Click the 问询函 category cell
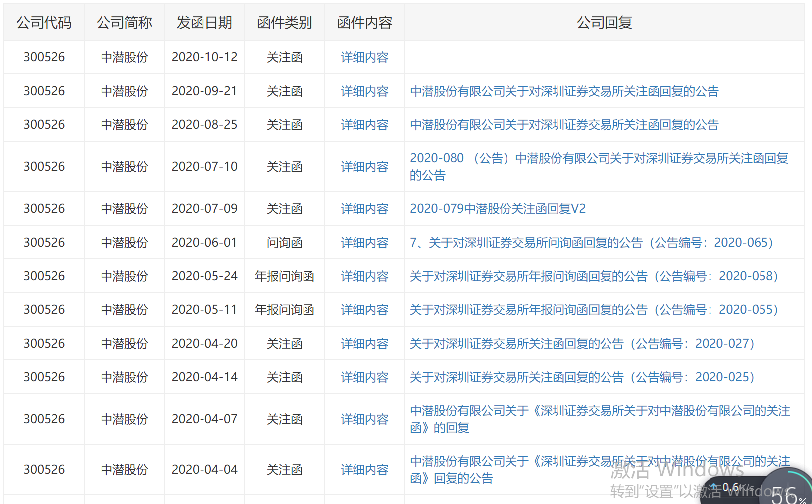The height and width of the screenshot is (504, 812). click(x=285, y=243)
